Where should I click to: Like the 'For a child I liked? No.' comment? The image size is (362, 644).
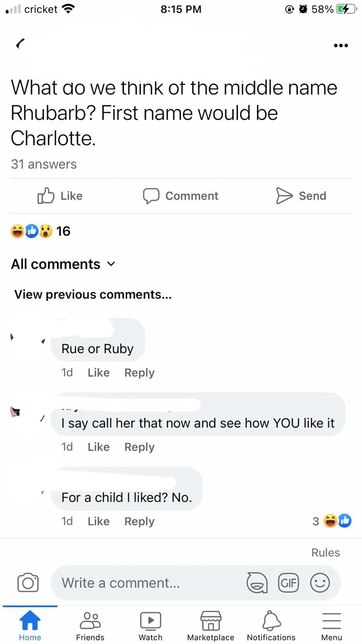pos(98,521)
